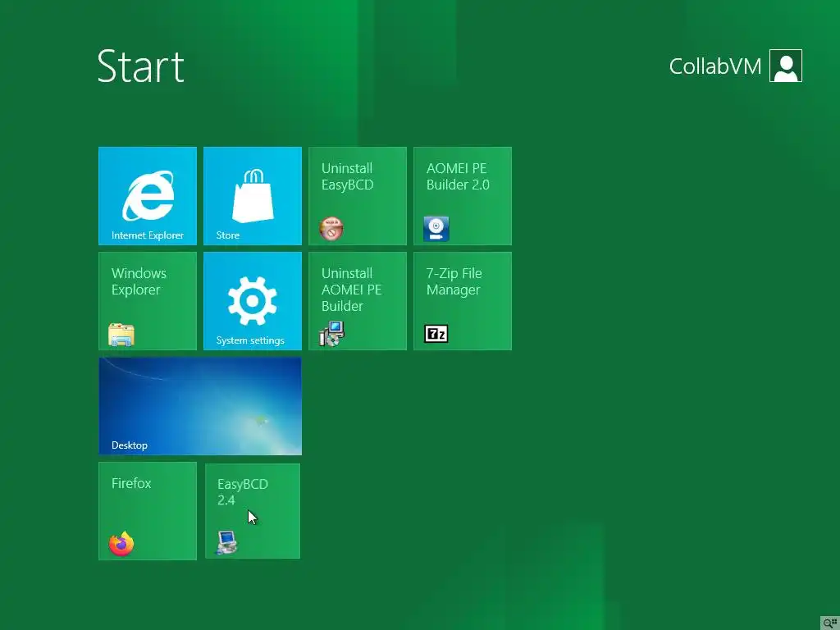Open Uninstall AOMEI PE Builder tile
840x630 pixels.
tap(358, 301)
